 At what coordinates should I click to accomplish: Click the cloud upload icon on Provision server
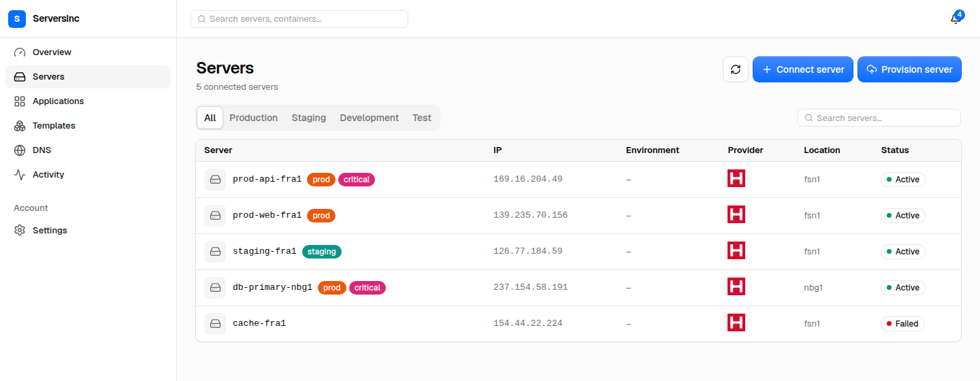(x=872, y=69)
